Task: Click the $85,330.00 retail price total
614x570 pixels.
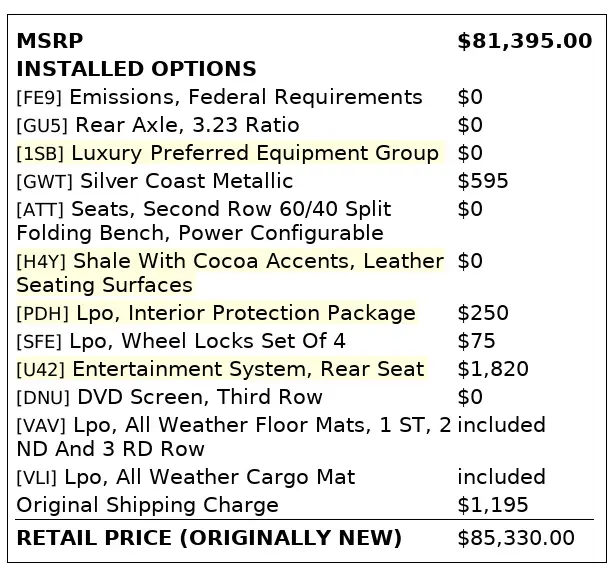Action: (516, 538)
